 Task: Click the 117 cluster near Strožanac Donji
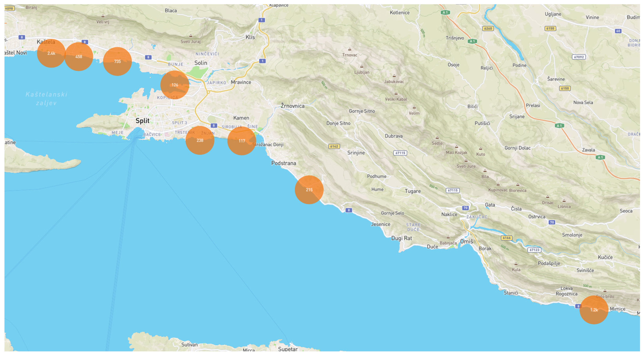(x=241, y=141)
